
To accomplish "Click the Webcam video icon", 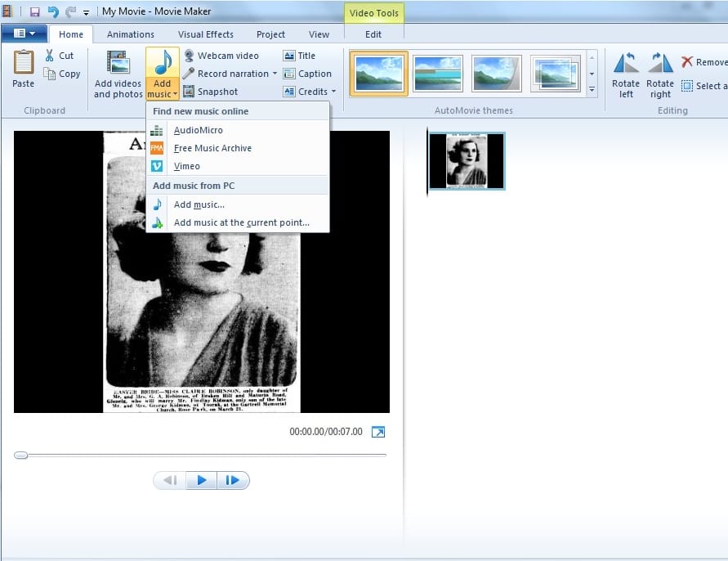I will (x=189, y=56).
